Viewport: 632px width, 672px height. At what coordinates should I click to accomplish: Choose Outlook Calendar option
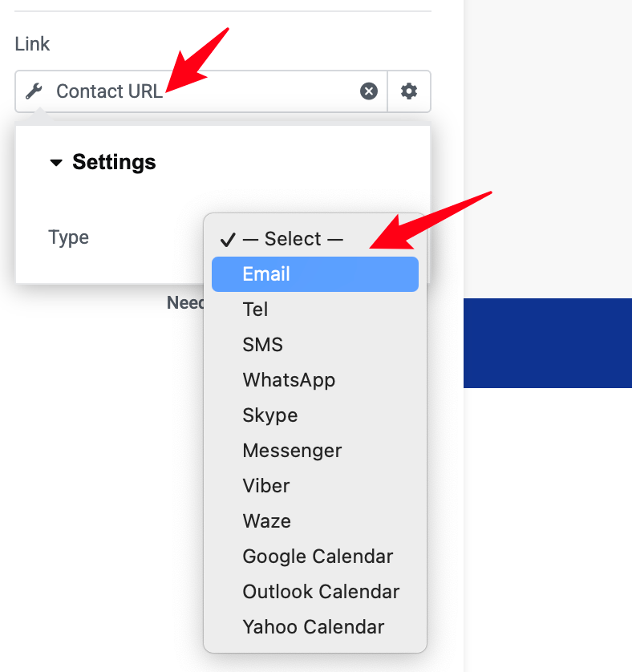click(315, 592)
